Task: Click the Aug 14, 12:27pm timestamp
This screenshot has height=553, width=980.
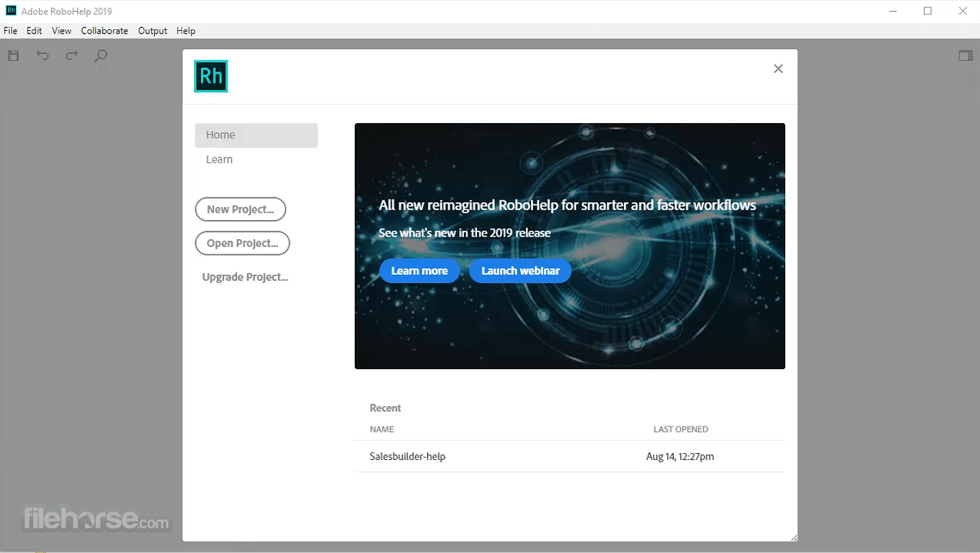Action: pos(680,457)
